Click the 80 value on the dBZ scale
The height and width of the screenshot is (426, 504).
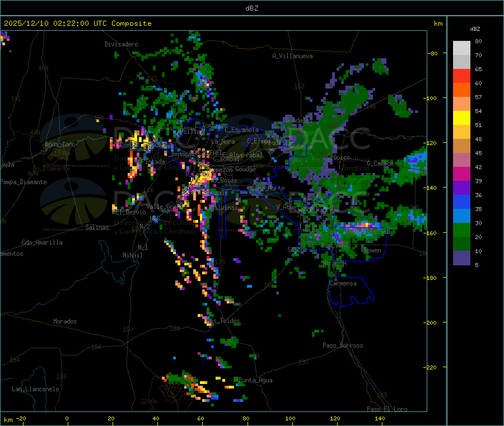(x=478, y=41)
